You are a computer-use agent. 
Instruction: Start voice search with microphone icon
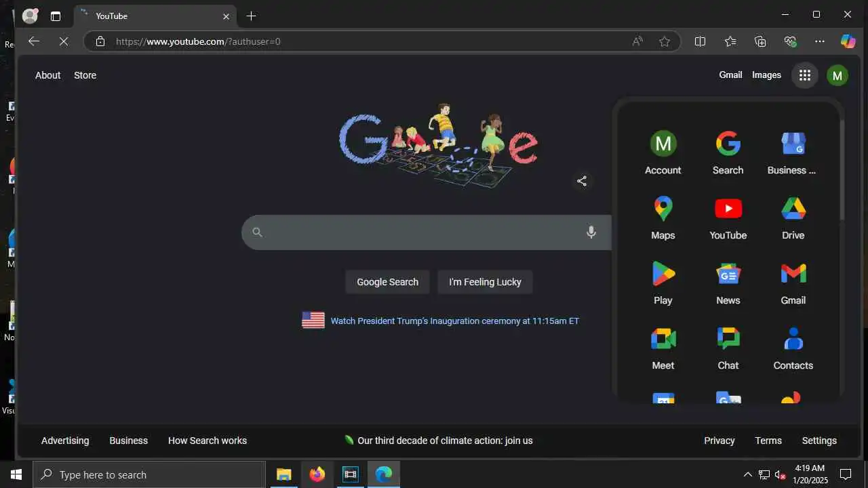(591, 232)
